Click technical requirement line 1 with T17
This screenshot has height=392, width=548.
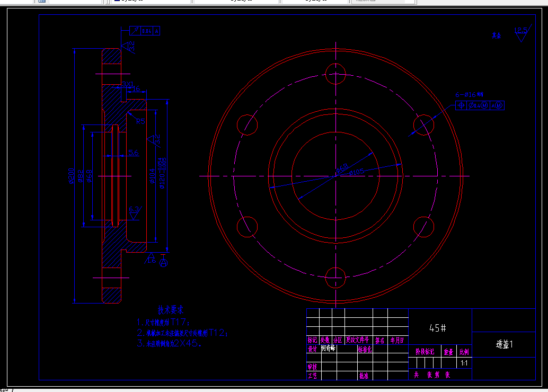163,322
